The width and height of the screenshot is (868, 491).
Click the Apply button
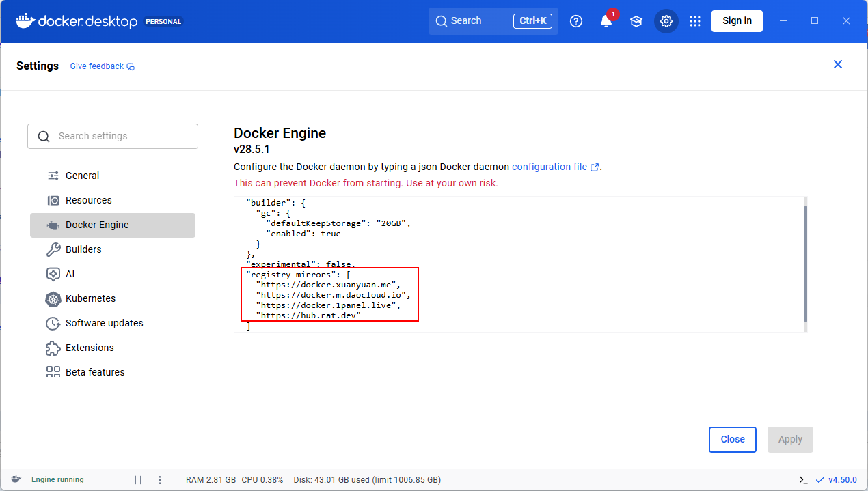pos(790,440)
